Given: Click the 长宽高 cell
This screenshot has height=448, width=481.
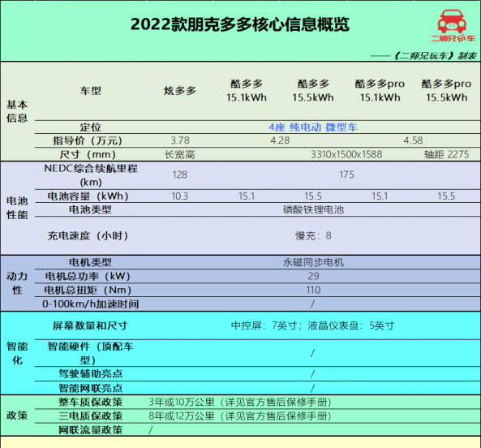Looking at the screenshot, I should pyautogui.click(x=180, y=154).
